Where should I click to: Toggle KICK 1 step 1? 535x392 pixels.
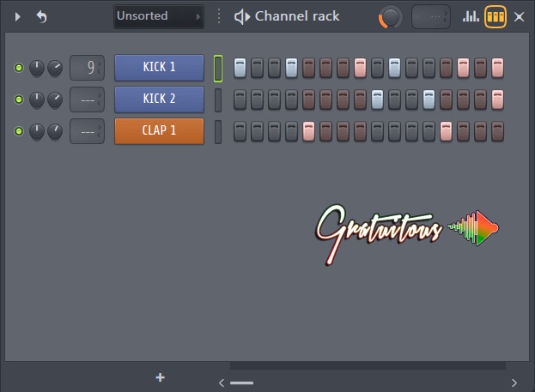click(x=240, y=68)
